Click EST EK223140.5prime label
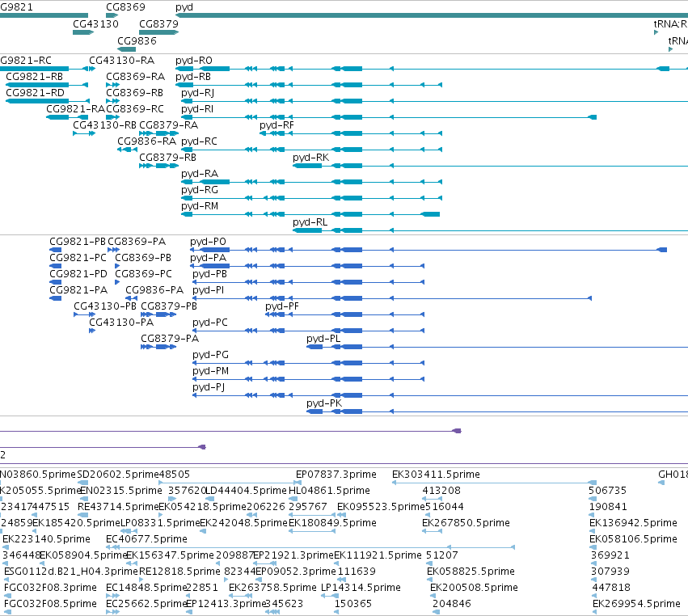 point(47,539)
